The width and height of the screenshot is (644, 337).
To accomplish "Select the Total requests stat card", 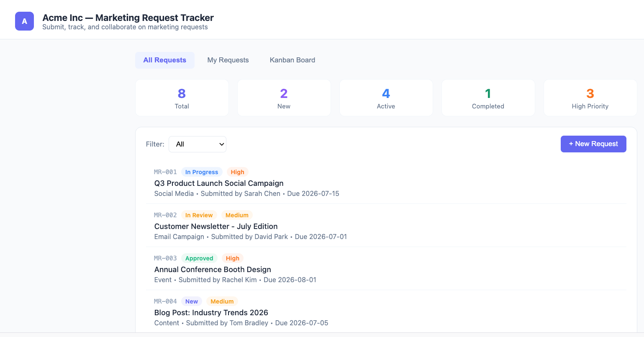I will [x=182, y=98].
